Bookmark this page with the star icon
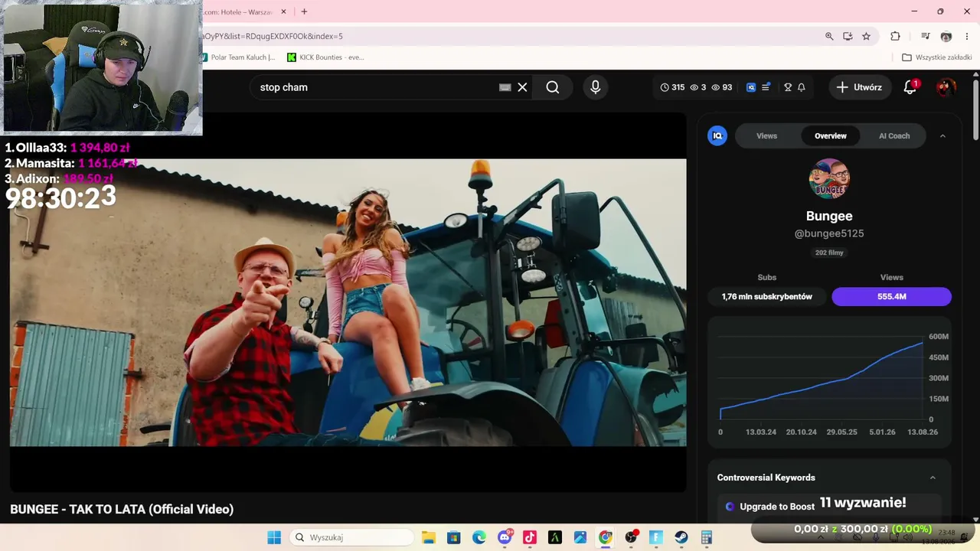980x551 pixels. pos(866,36)
